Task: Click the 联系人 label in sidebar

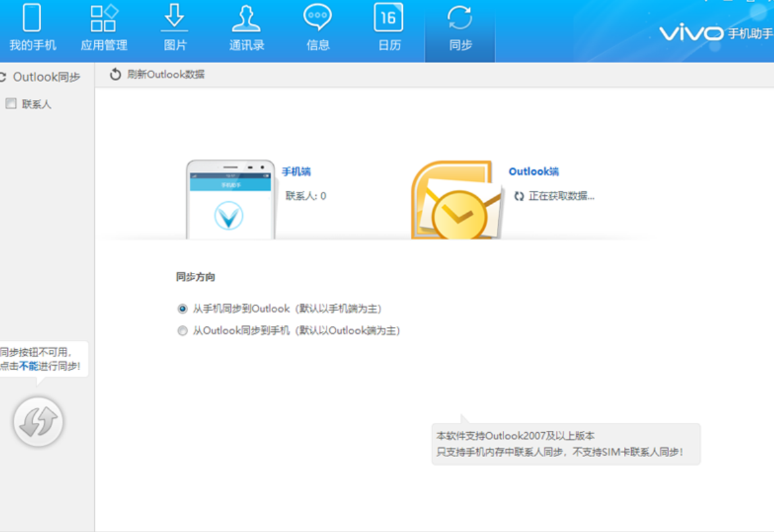Action: click(x=37, y=104)
